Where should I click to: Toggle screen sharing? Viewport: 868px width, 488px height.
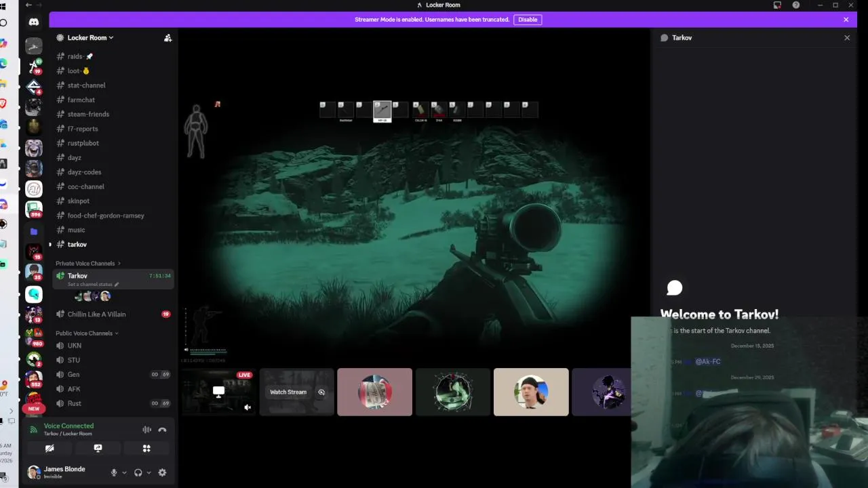coord(98,448)
